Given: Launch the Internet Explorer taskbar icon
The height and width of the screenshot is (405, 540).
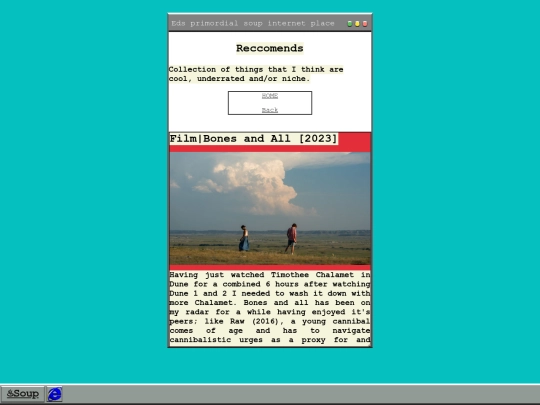Looking at the screenshot, I should click(x=54, y=394).
